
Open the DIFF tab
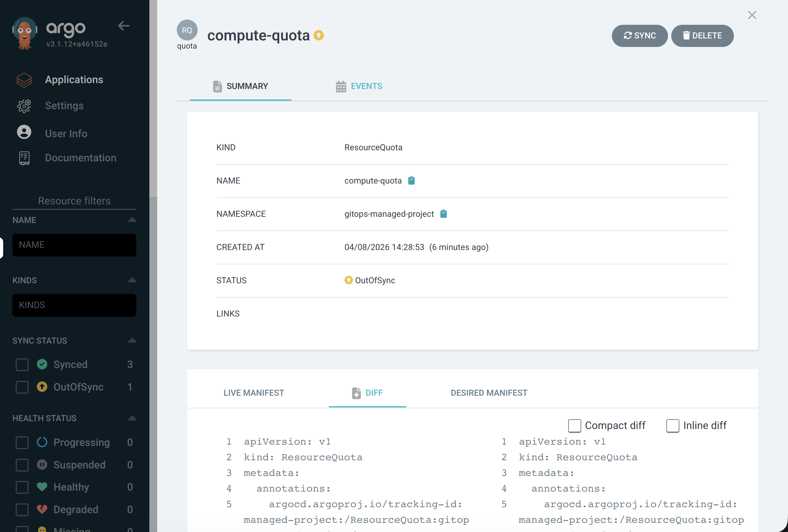tap(368, 393)
